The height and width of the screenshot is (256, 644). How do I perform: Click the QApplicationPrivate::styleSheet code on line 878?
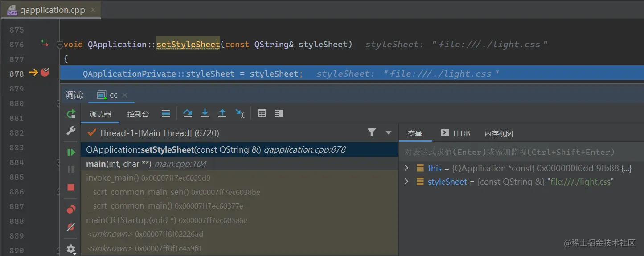(159, 74)
